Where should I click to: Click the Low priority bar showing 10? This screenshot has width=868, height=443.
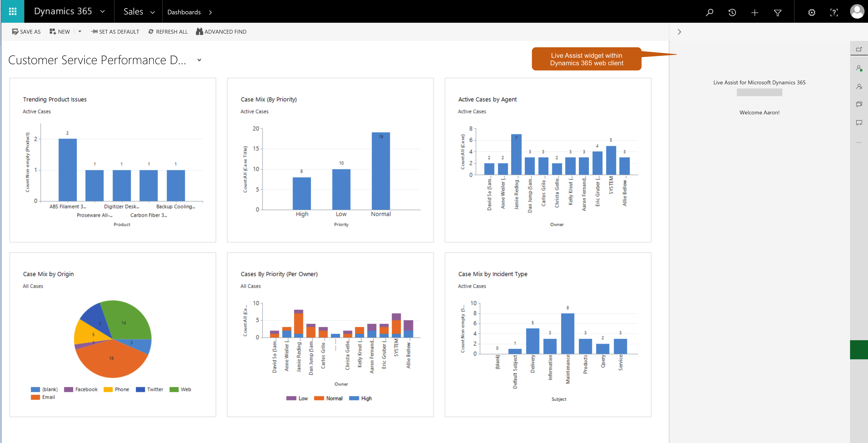point(341,189)
